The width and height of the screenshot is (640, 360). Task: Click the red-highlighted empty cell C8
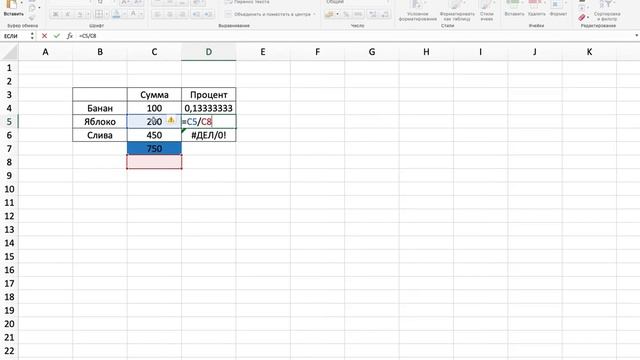(154, 162)
